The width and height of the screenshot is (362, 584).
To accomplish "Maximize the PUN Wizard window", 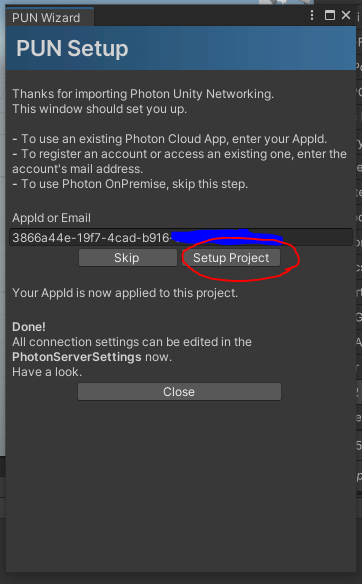I will (x=330, y=15).
